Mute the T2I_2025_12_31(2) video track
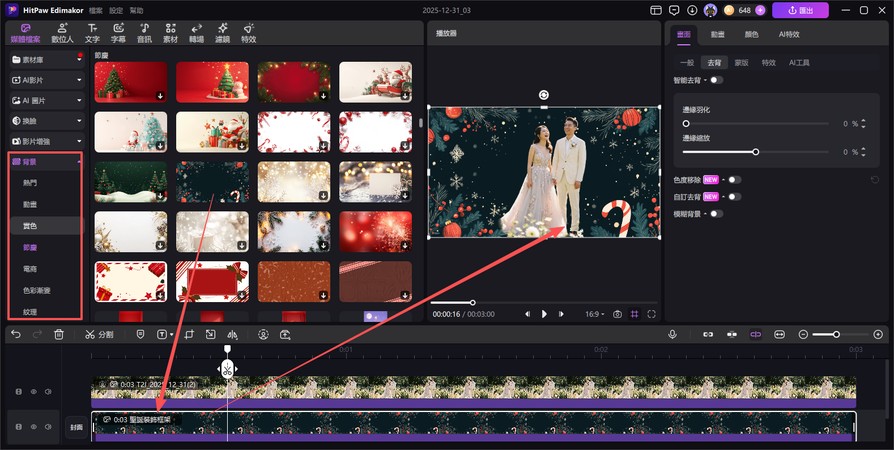This screenshot has height=450, width=894. [48, 392]
